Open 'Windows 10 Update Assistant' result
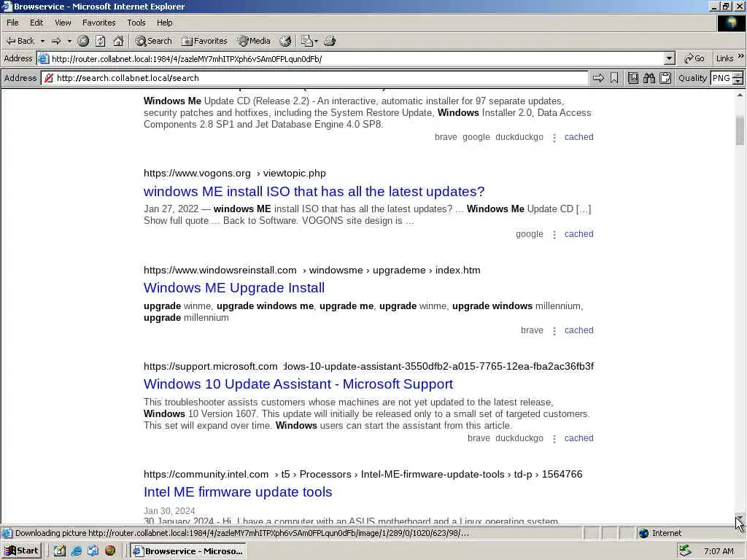The width and height of the screenshot is (747, 560). tap(298, 384)
